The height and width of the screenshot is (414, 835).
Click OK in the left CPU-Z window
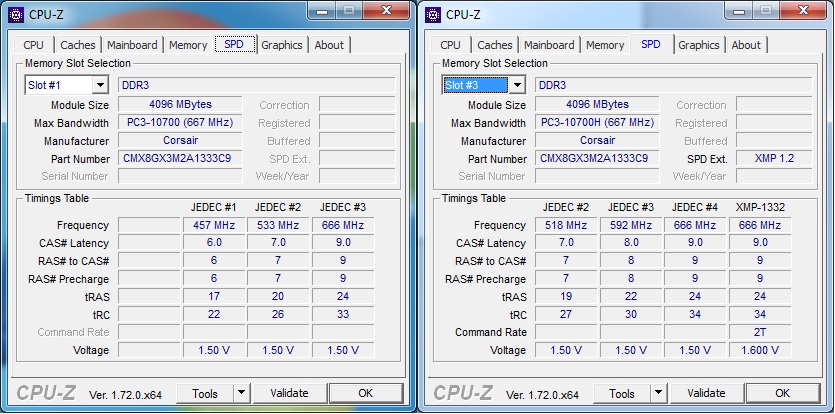tap(366, 393)
